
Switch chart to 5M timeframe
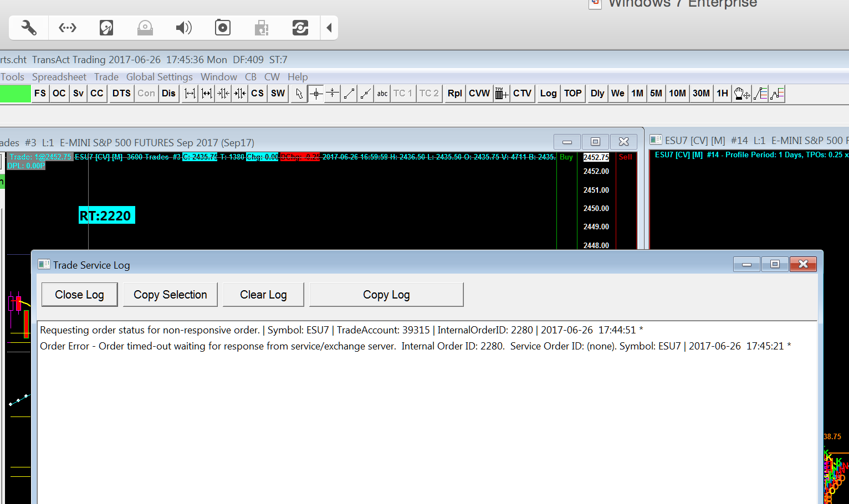pos(656,94)
